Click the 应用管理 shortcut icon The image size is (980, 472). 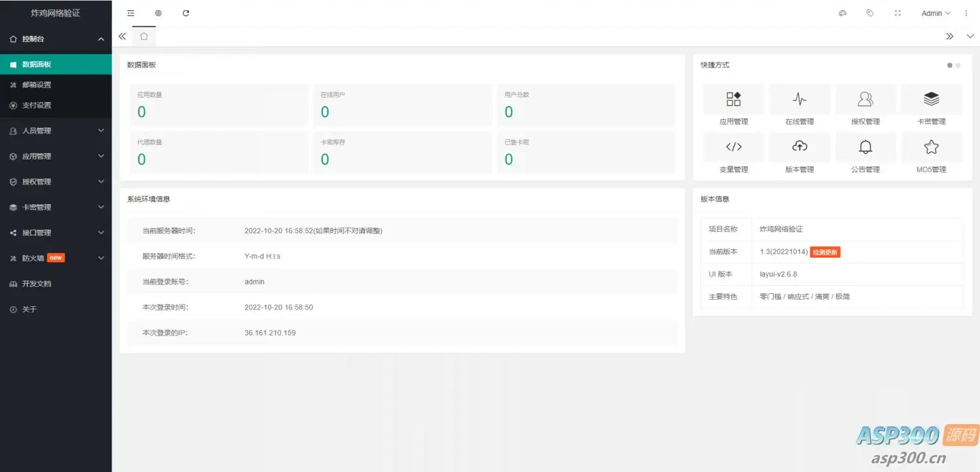click(x=734, y=99)
